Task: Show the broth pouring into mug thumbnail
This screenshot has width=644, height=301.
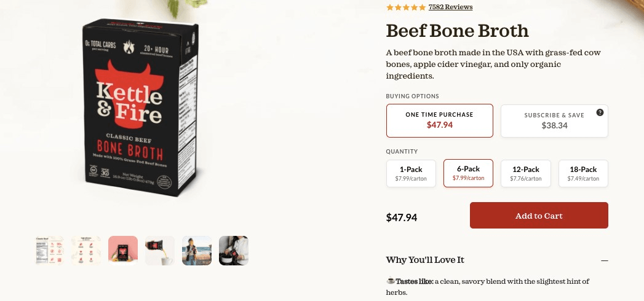Action: click(160, 251)
